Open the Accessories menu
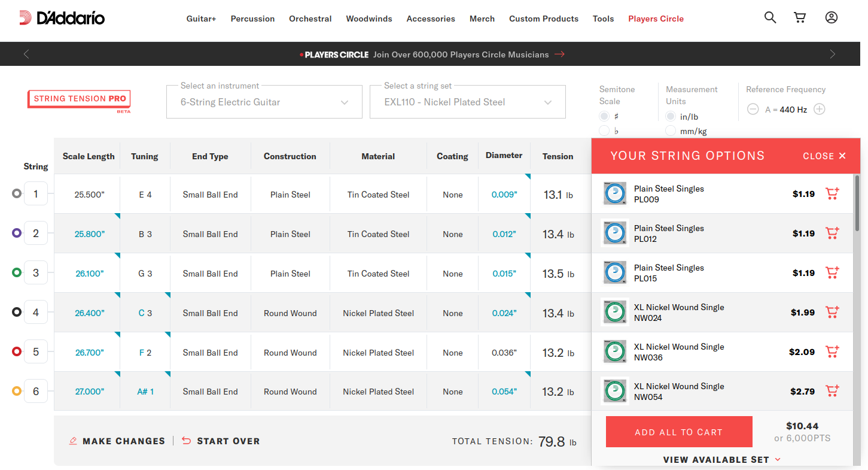The height and width of the screenshot is (470, 868). (x=431, y=19)
